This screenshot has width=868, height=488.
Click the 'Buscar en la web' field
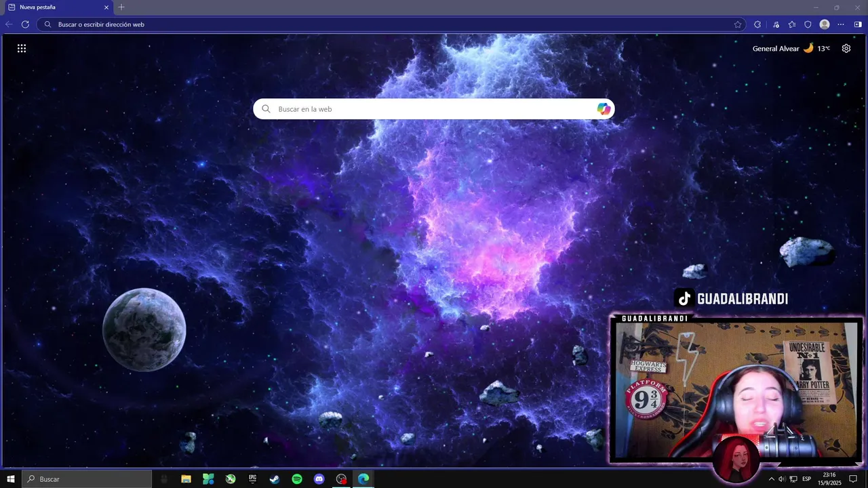pyautogui.click(x=434, y=109)
